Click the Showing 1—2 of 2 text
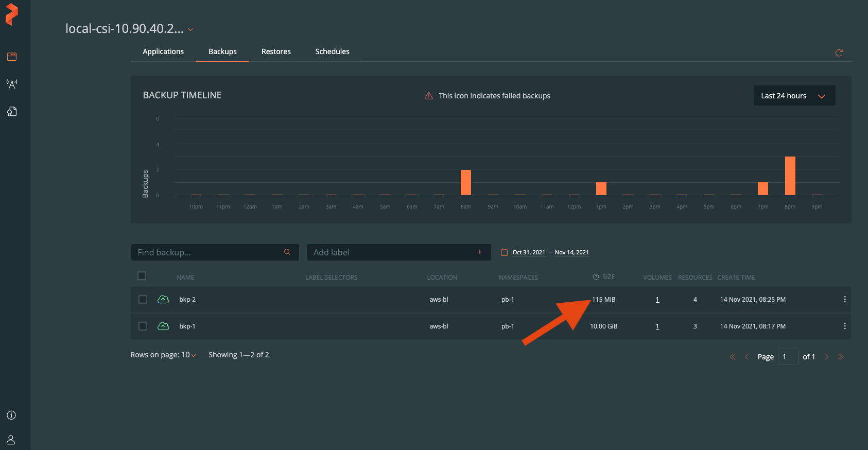This screenshot has height=450, width=868. pyautogui.click(x=239, y=355)
